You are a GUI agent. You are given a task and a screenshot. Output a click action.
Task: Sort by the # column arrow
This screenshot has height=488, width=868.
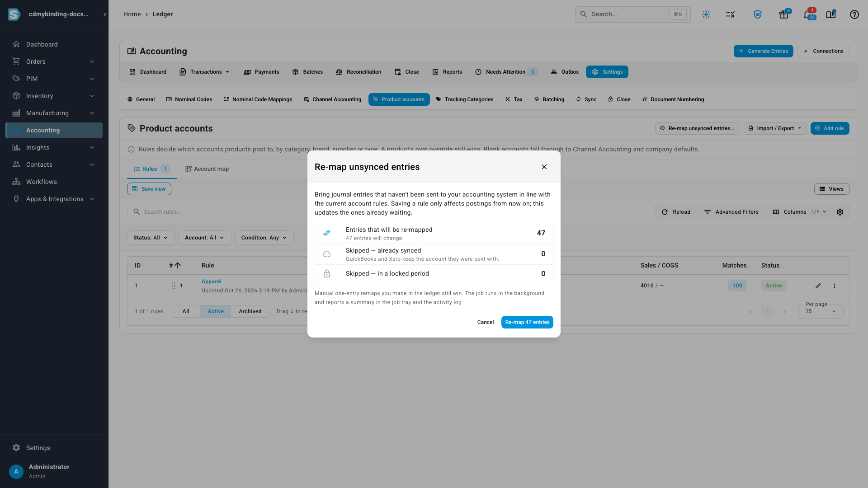point(178,266)
